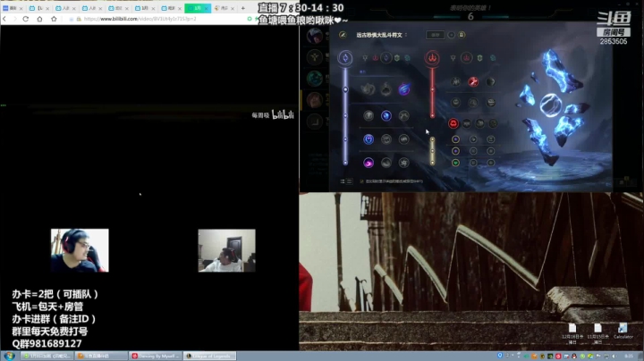This screenshot has height=361, width=644.
Task: Select the highlighted purple Scorch rune
Action: [369, 163]
